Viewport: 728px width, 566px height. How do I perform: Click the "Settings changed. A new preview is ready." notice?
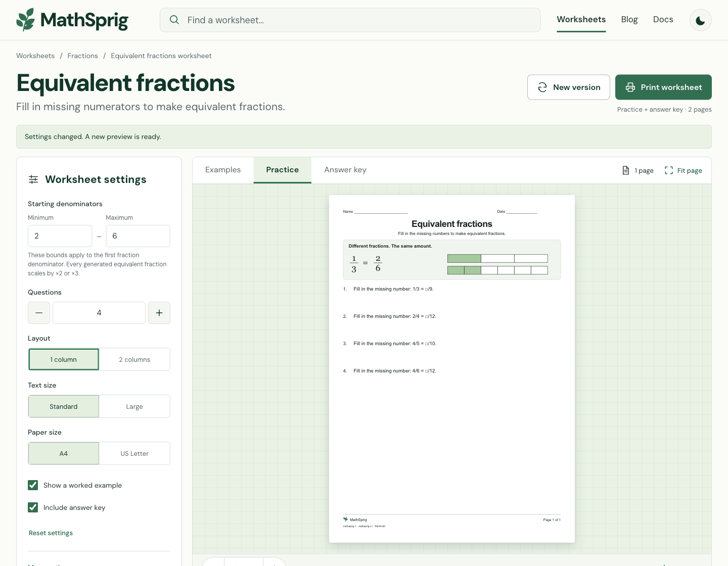tap(364, 137)
